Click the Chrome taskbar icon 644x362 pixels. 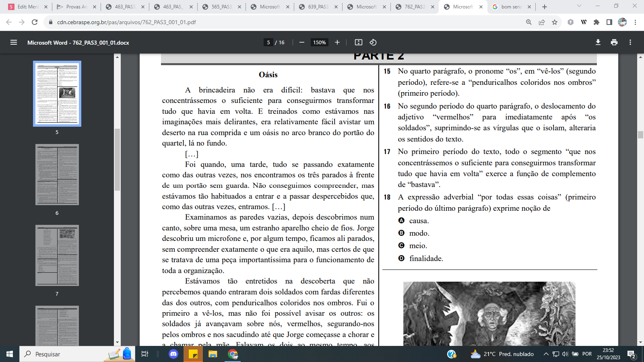tap(233, 354)
